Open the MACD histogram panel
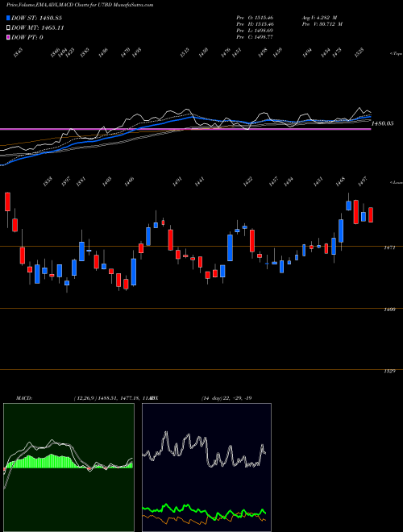This screenshot has height=532, width=403. pyautogui.click(x=69, y=468)
